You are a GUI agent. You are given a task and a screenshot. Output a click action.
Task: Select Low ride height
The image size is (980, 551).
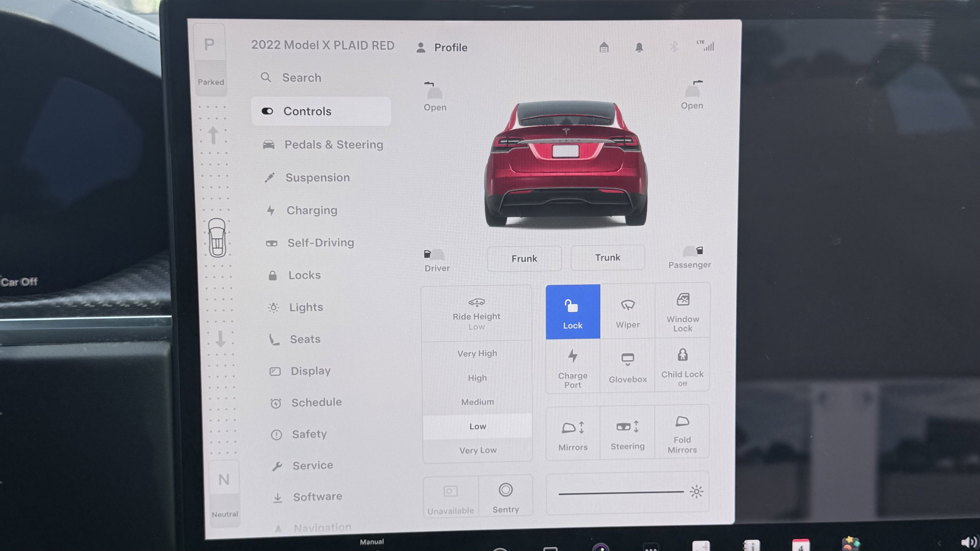click(478, 426)
